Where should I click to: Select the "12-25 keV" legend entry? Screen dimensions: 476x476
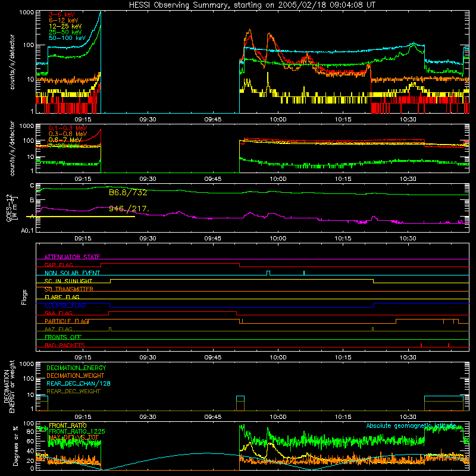pyautogui.click(x=65, y=26)
